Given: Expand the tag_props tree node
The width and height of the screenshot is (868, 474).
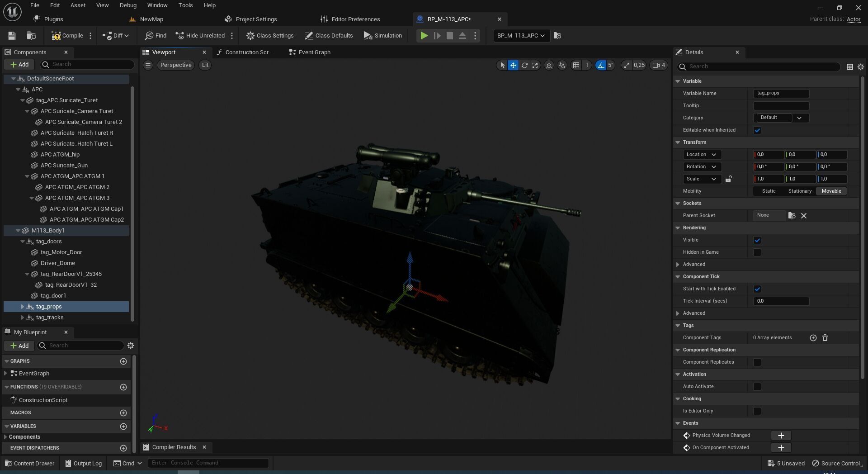Looking at the screenshot, I should point(23,307).
